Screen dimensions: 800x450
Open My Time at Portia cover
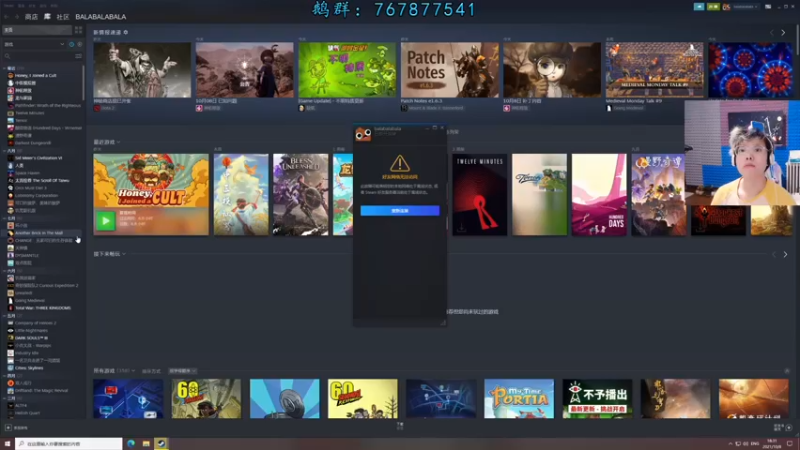coord(519,398)
